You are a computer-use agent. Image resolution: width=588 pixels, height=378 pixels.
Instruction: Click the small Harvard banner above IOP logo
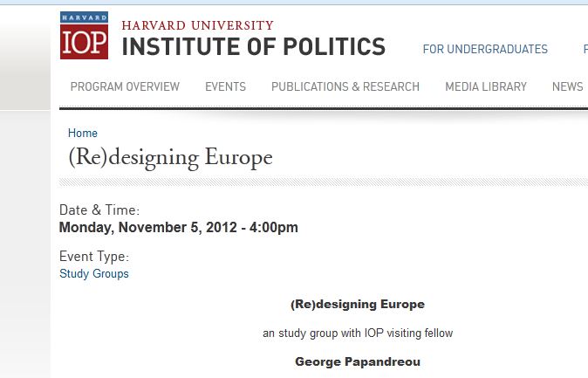tap(84, 17)
